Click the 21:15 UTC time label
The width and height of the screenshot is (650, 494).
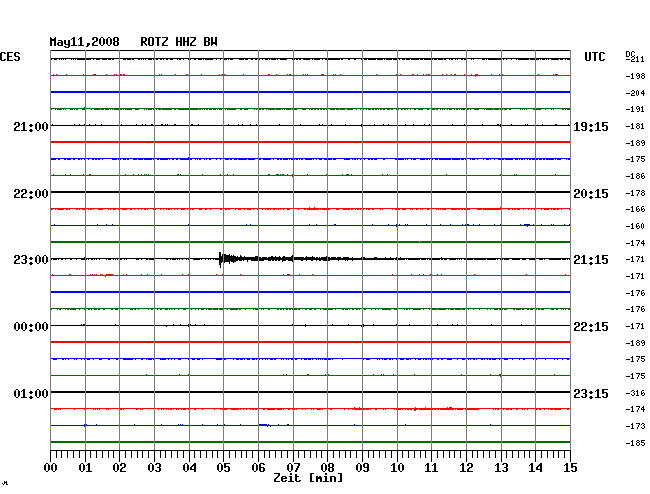(x=591, y=260)
